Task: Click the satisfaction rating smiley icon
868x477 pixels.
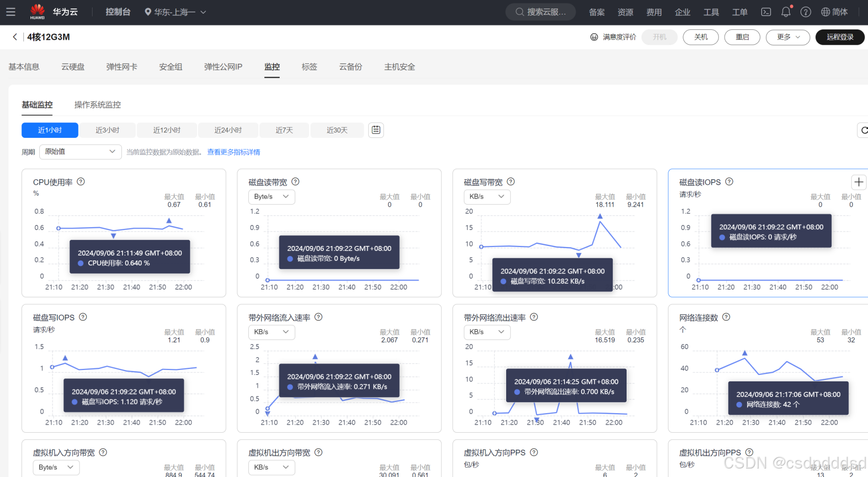Action: (x=594, y=37)
